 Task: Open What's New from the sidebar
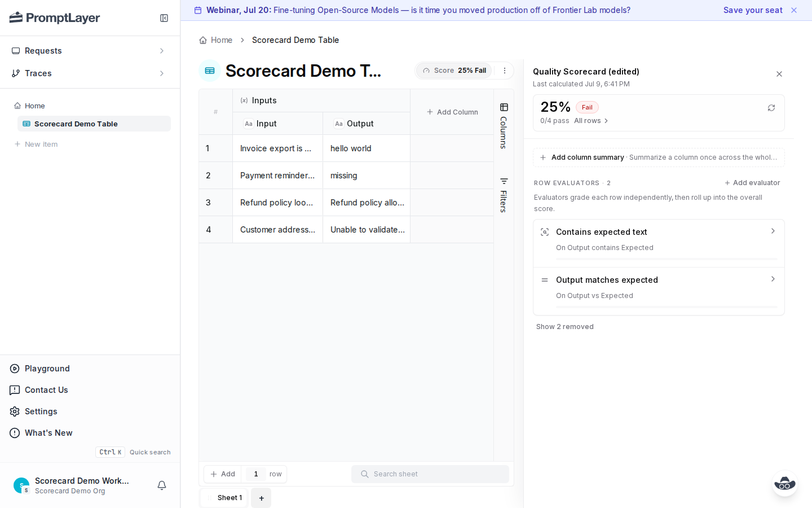pos(90,433)
